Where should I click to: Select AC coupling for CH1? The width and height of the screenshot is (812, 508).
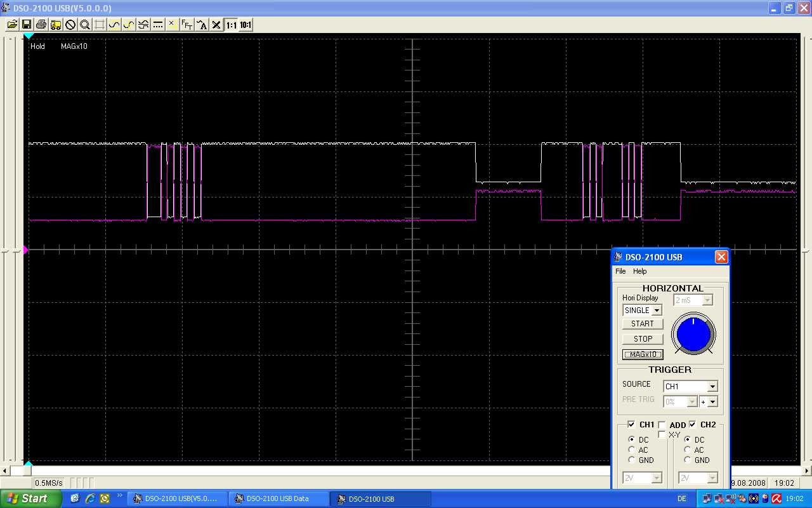(x=632, y=450)
